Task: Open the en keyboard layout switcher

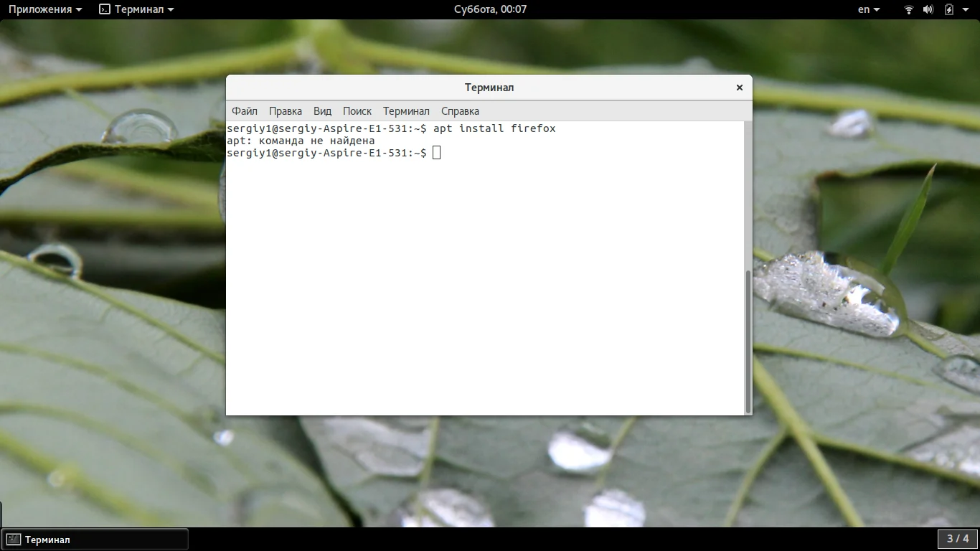Action: 868,9
